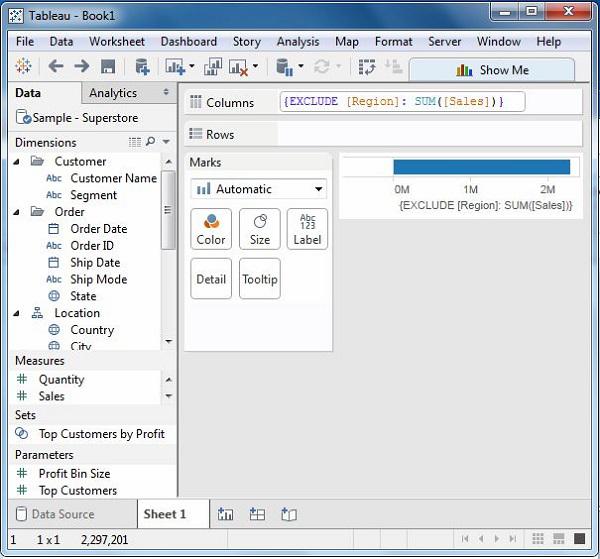The image size is (600, 559).
Task: Click the Top Customers by Profit set icon
Action: (21, 434)
